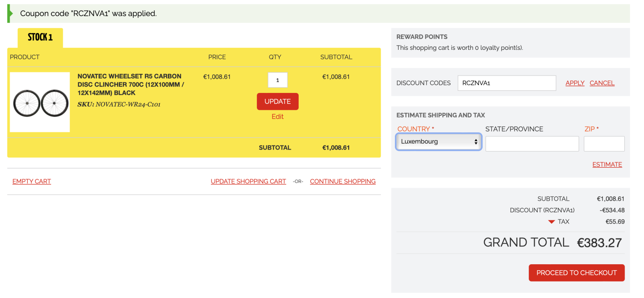644x298 pixels.
Task: Focus the State/Province input field
Action: click(532, 144)
